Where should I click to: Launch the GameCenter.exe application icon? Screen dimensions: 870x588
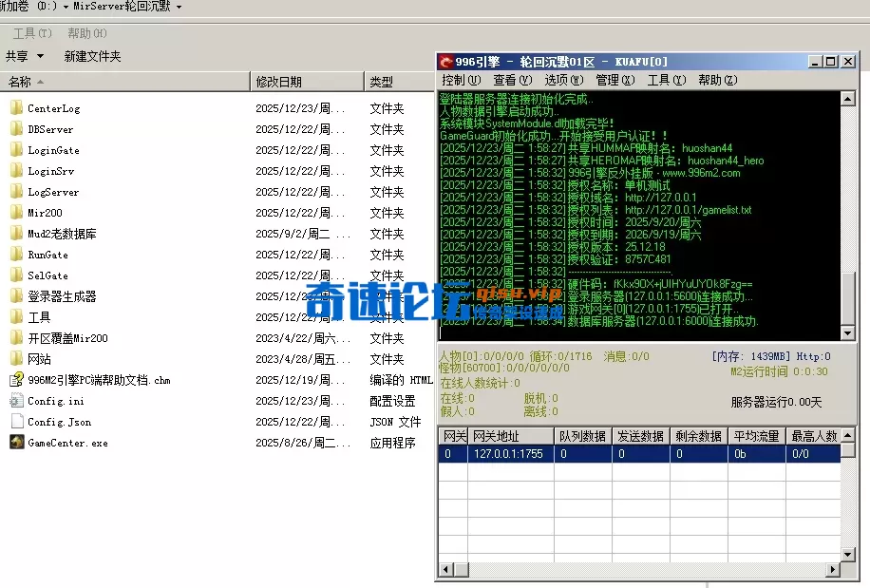click(16, 443)
